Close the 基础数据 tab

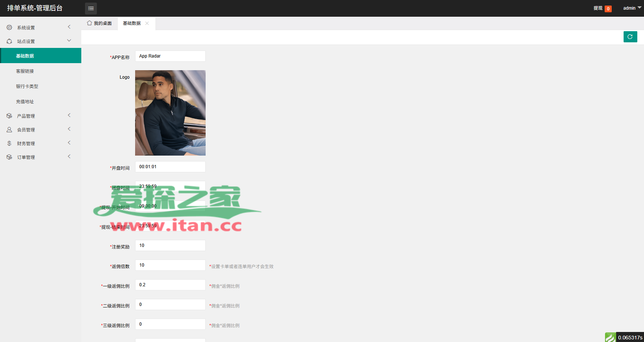(x=147, y=23)
